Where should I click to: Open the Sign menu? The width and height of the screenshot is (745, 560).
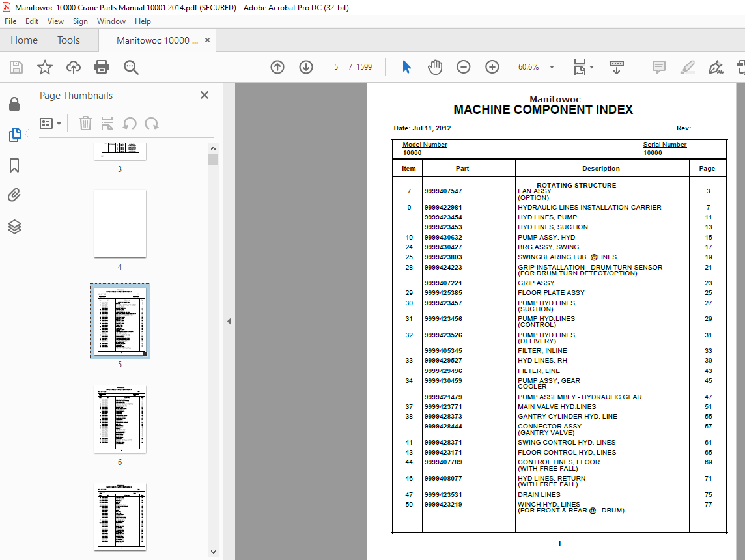click(80, 21)
